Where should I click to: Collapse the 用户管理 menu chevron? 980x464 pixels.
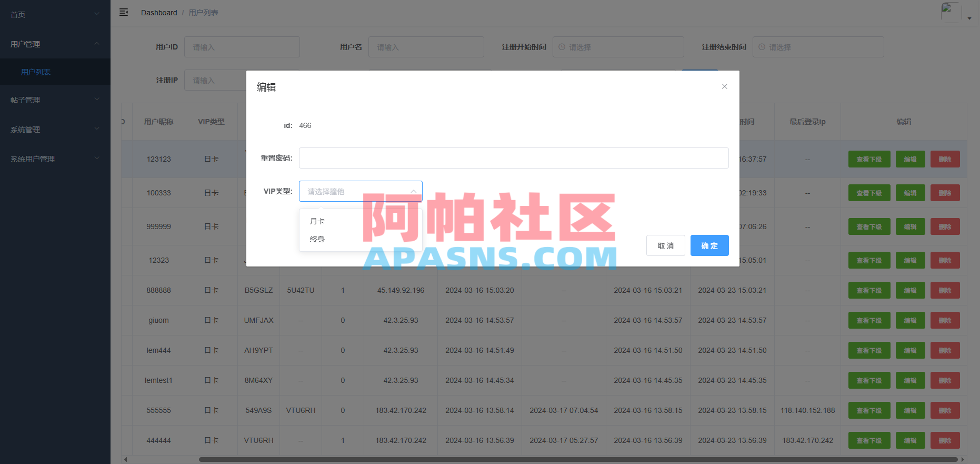97,43
